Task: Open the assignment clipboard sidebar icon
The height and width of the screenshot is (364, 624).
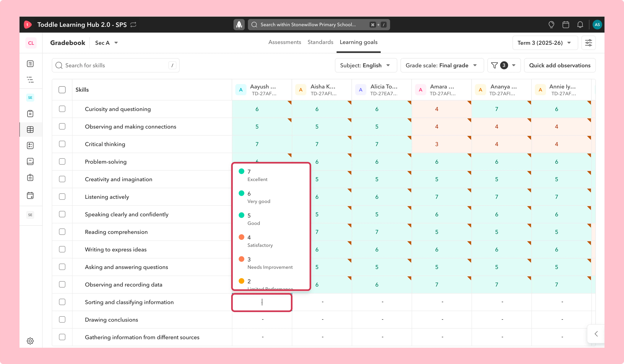Action: pyautogui.click(x=30, y=178)
